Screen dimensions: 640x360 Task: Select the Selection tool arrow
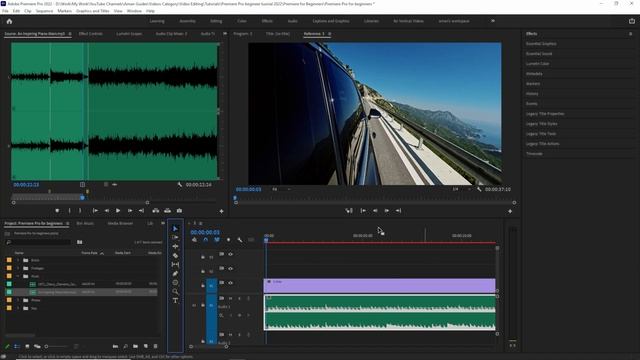pos(175,229)
